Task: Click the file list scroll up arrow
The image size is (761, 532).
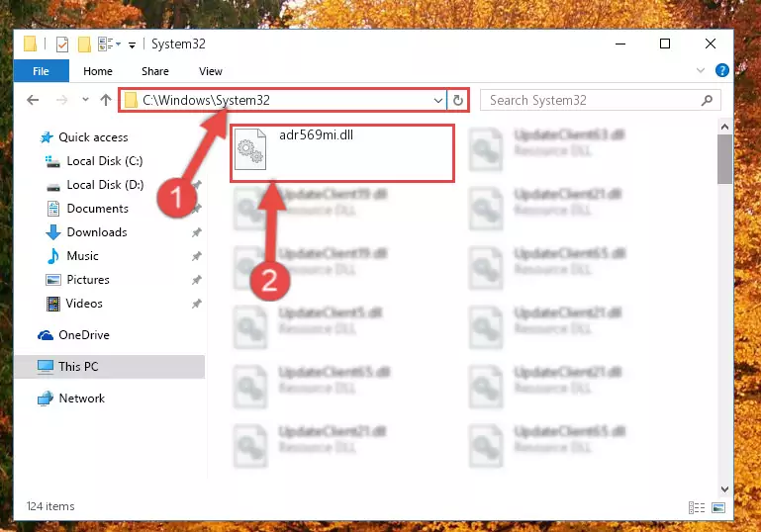Action: click(x=724, y=127)
